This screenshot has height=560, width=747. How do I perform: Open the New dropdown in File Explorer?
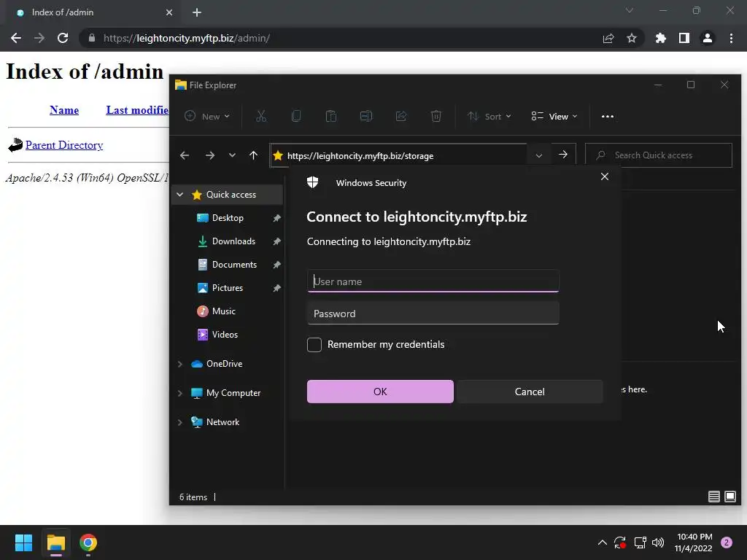tap(207, 116)
